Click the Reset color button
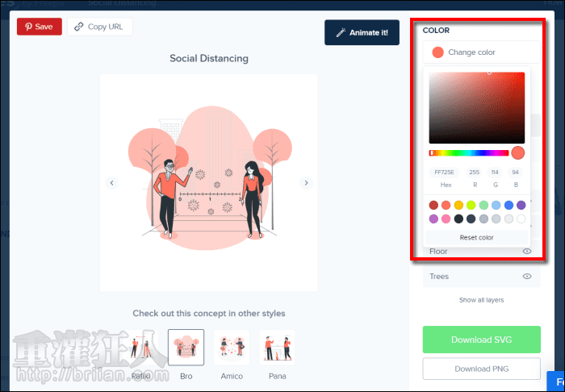This screenshot has width=565, height=392. pos(476,238)
